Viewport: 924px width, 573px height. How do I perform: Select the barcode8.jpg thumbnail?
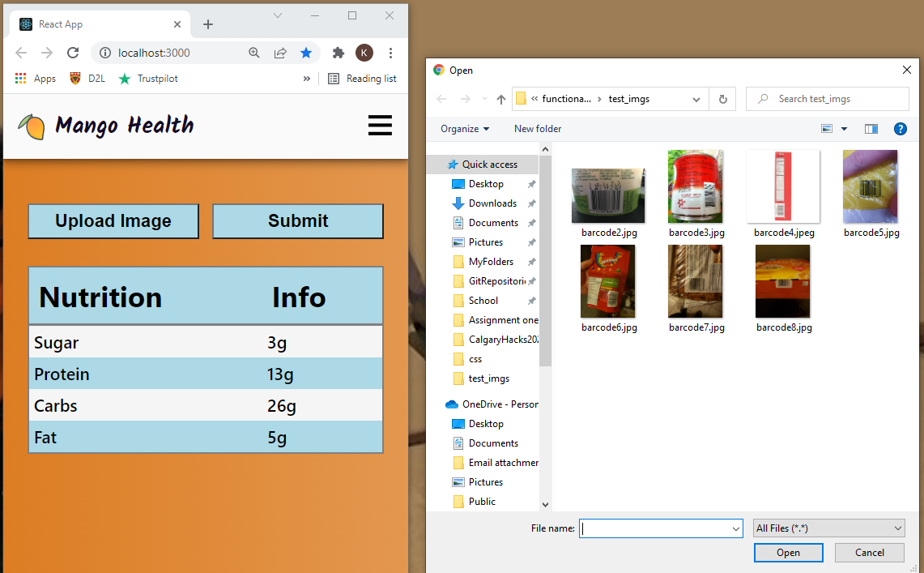click(782, 281)
